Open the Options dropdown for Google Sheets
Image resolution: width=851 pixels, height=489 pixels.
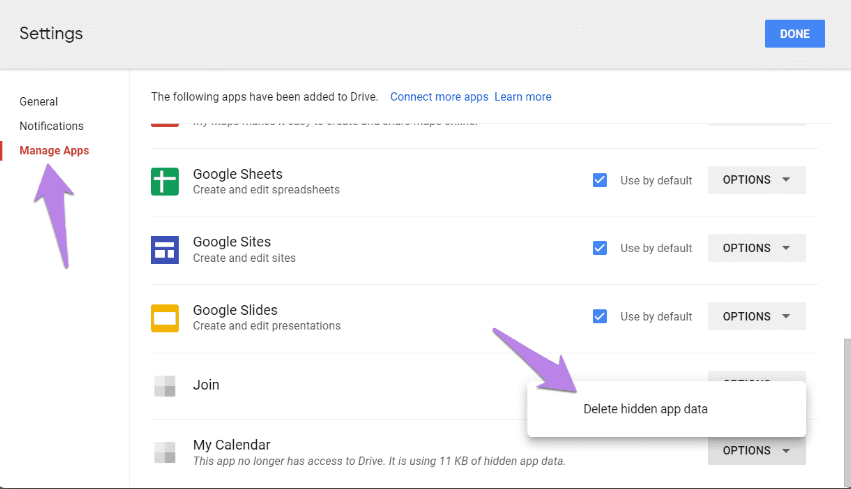click(x=757, y=180)
